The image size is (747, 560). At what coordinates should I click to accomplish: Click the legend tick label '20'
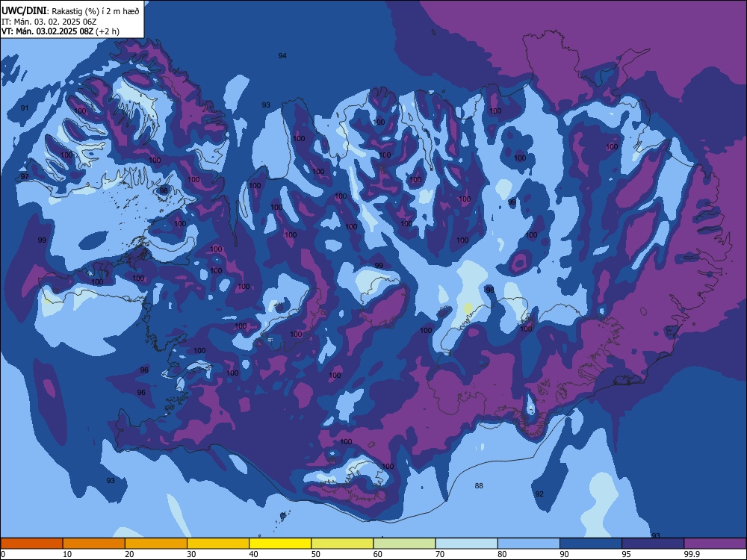129,554
